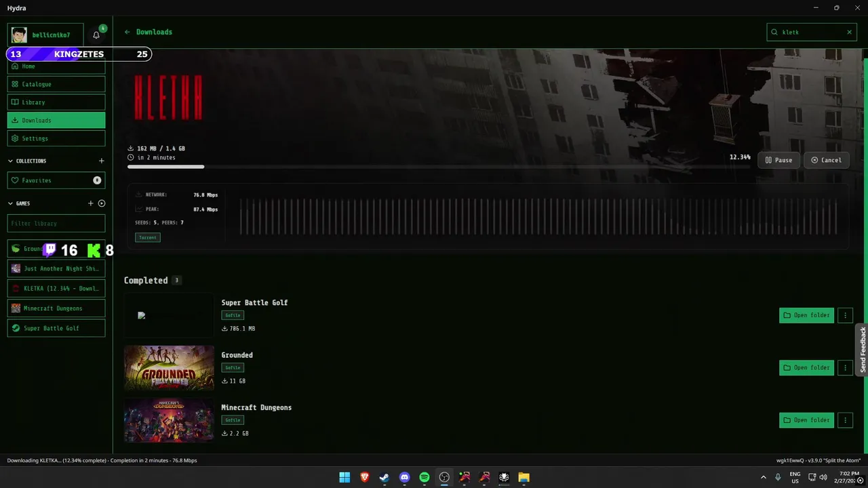Screen dimensions: 868x488
Task: Open volume control in system tray
Action: coord(824,477)
